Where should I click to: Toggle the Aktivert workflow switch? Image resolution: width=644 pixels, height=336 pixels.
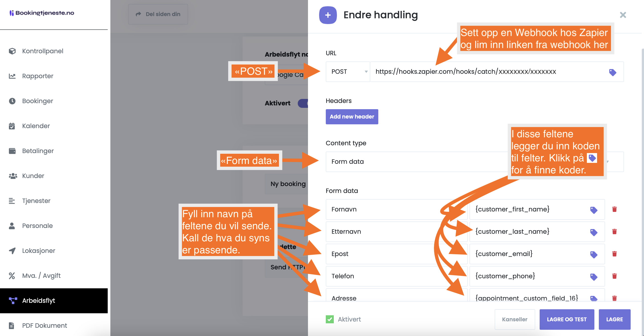click(303, 103)
